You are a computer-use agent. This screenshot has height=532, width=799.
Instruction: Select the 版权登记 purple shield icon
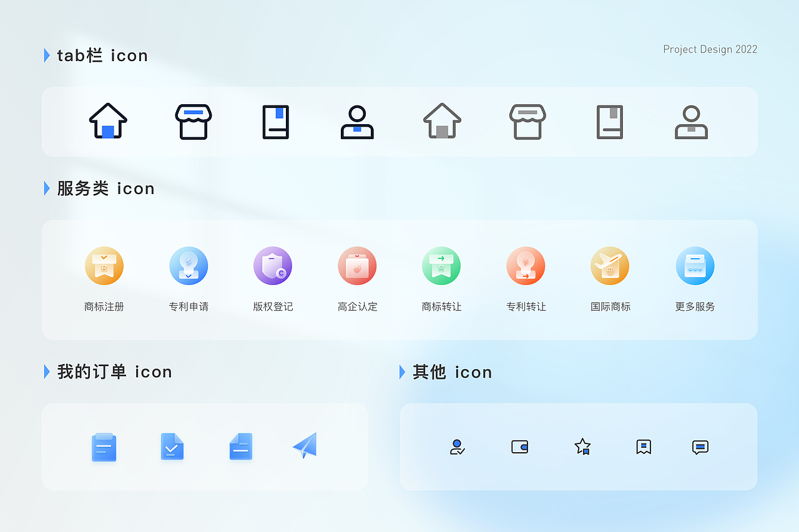click(273, 266)
